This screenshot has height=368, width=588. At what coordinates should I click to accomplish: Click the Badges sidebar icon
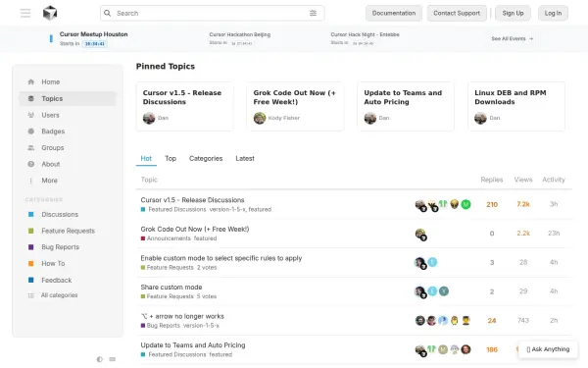(x=31, y=131)
